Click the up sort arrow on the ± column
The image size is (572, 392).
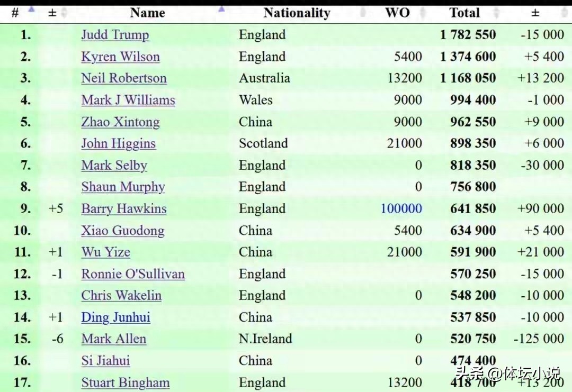click(64, 8)
